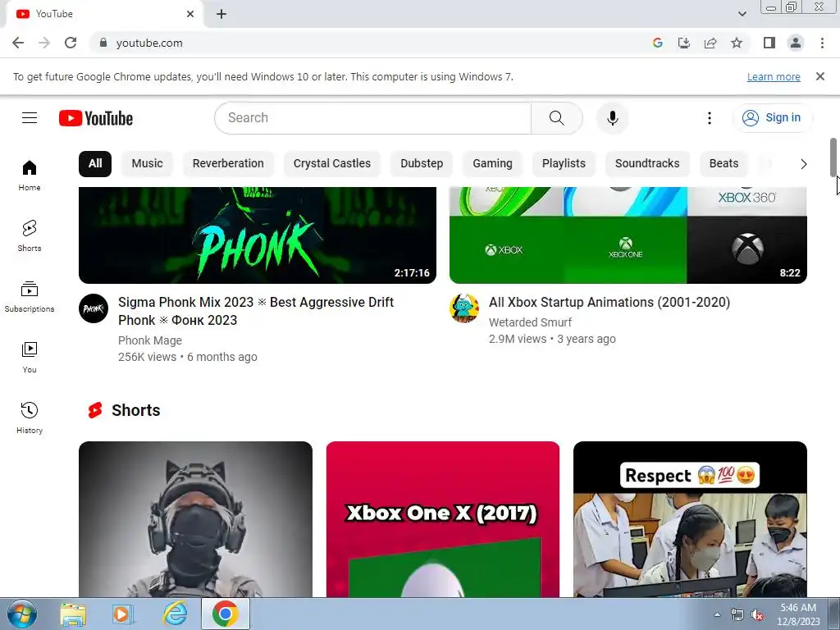Start voice search with the microphone
840x630 pixels.
[612, 118]
